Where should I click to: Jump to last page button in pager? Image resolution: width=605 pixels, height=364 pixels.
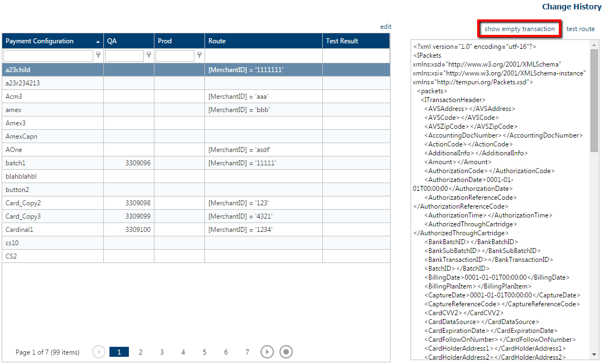286,352
